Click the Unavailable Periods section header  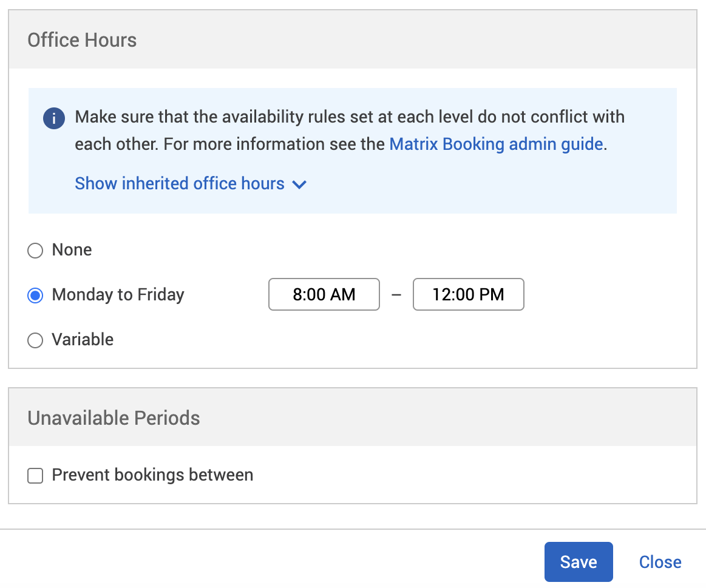coord(114,418)
